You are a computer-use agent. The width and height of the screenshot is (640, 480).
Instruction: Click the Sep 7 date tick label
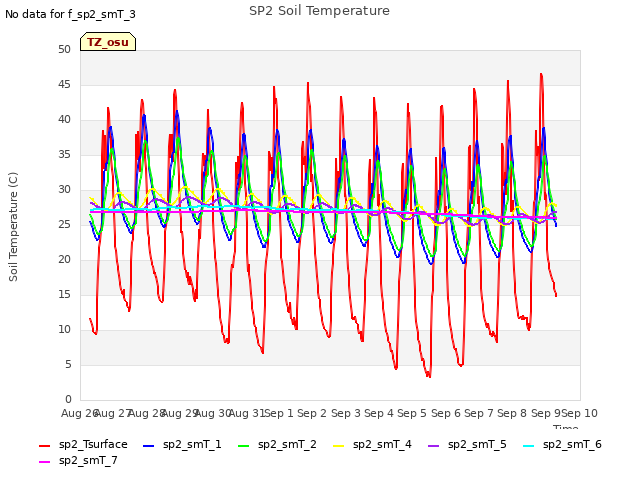479,413
